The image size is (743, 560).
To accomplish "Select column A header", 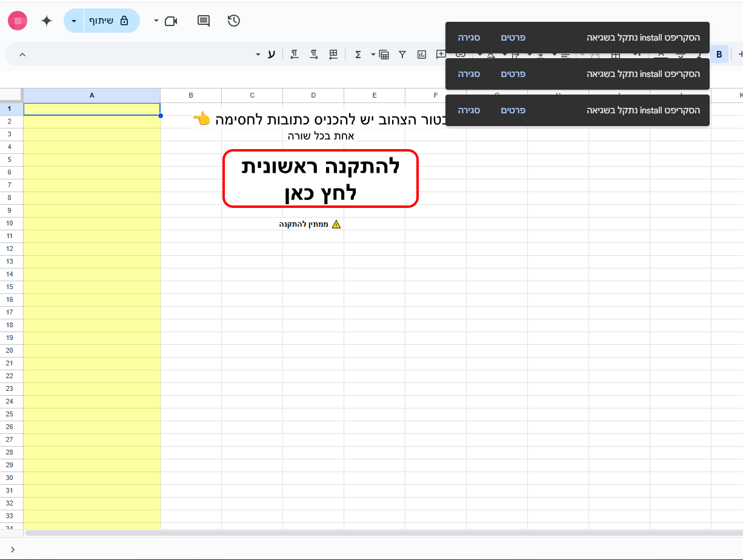I will click(x=92, y=95).
